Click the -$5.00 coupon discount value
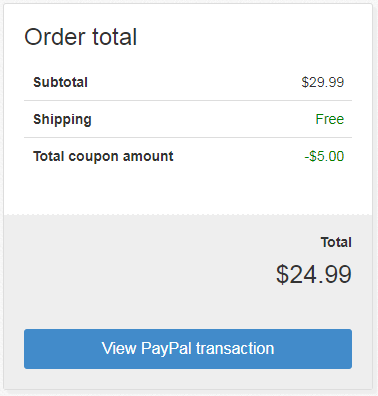Viewport: 378px width, 396px height. [324, 156]
